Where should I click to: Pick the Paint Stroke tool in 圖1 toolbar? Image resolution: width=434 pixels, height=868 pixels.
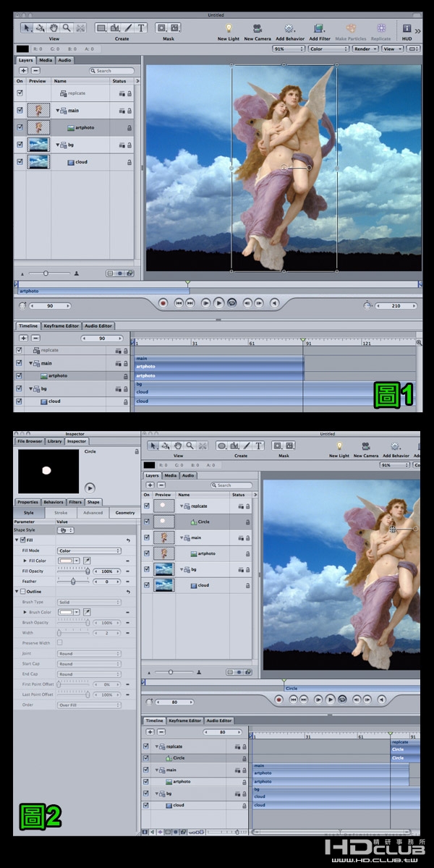128,27
